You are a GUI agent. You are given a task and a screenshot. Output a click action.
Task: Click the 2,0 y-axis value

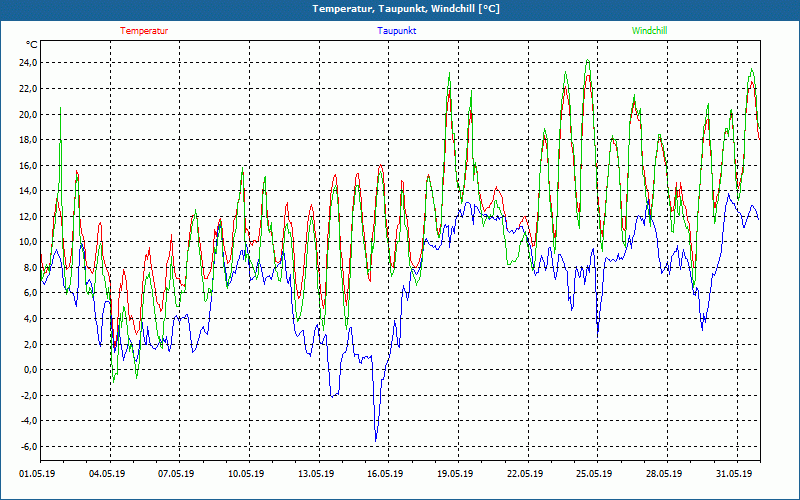click(x=30, y=344)
